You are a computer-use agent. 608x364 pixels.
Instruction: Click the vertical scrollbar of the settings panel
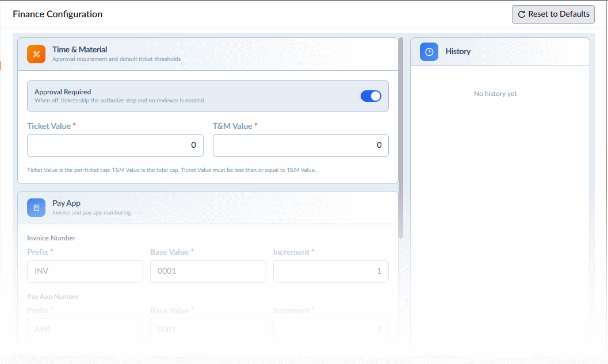(401, 138)
